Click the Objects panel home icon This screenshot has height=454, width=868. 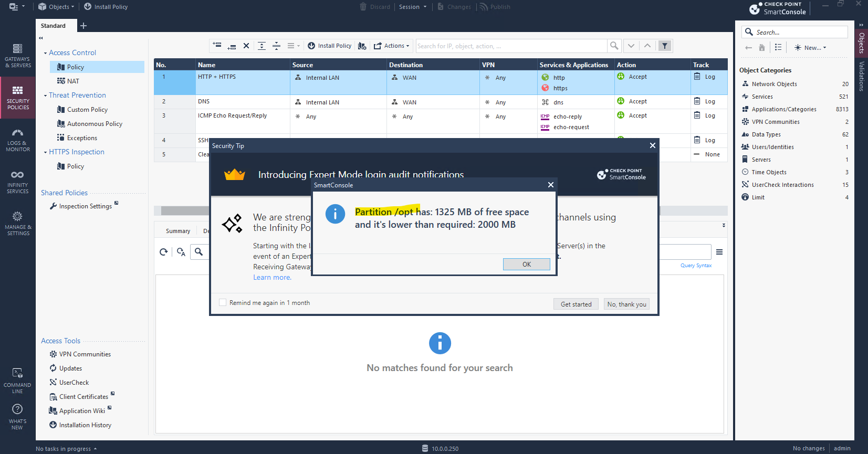(x=762, y=47)
